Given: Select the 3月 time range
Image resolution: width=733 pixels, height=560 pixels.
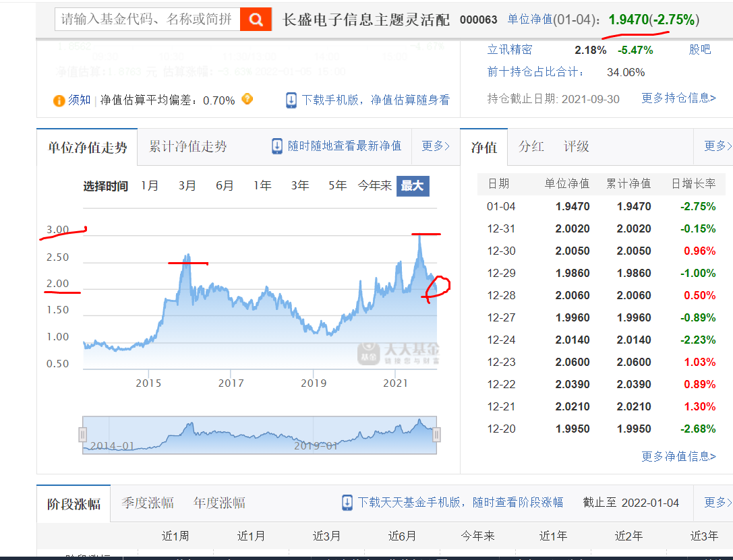Looking at the screenshot, I should pyautogui.click(x=187, y=186).
